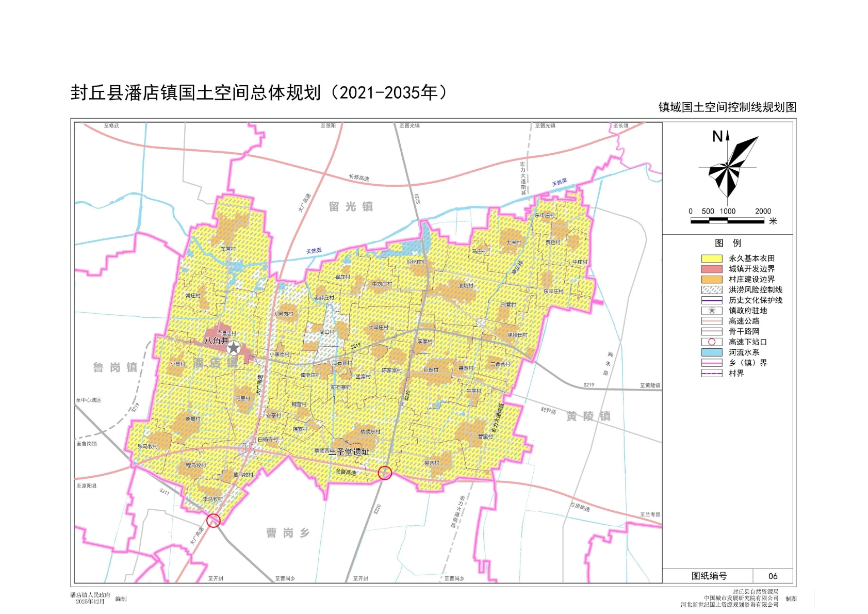Click the 图纸编号 06 cell
The width and height of the screenshot is (868, 614).
point(773,576)
